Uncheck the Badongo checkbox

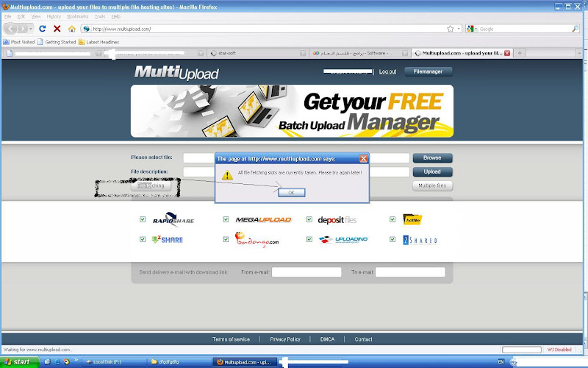[226, 239]
